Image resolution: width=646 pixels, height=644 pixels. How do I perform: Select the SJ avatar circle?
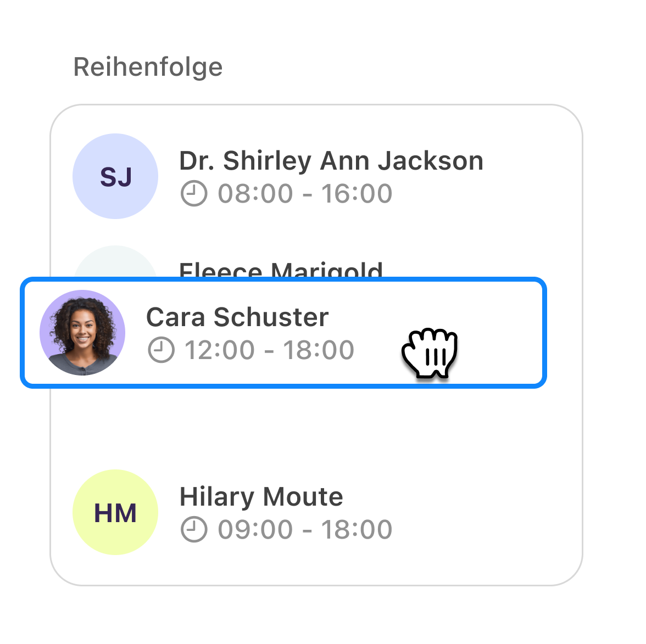(115, 176)
